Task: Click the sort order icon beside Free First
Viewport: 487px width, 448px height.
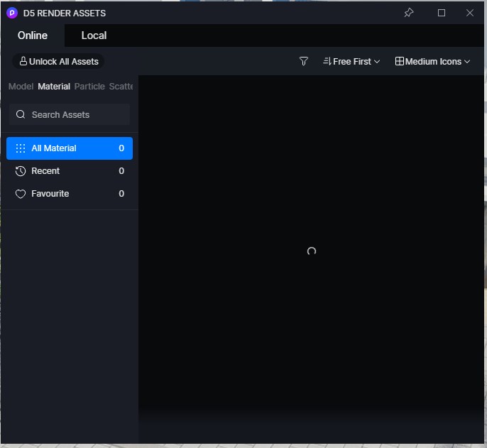Action: [327, 61]
